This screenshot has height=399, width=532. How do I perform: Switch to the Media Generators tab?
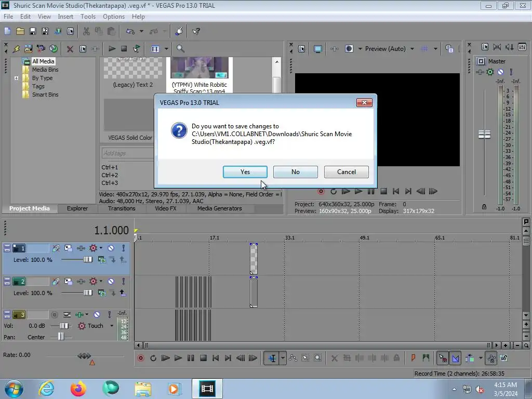220,208
